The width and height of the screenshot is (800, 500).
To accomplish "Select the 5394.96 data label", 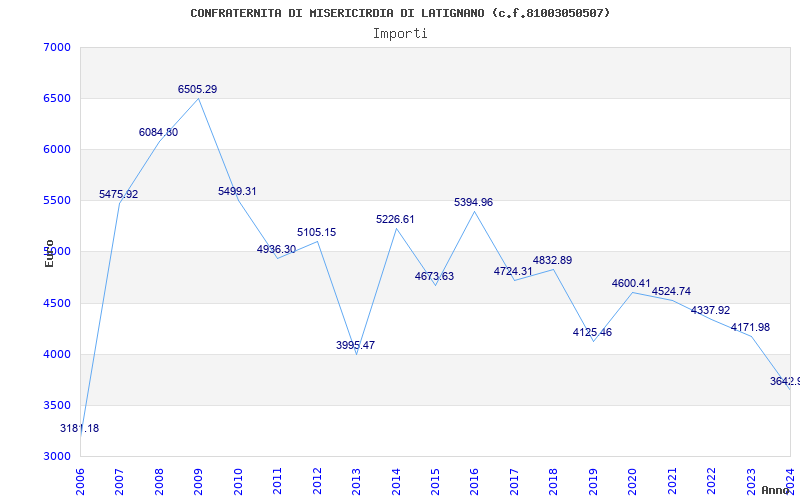I will 473,203.
